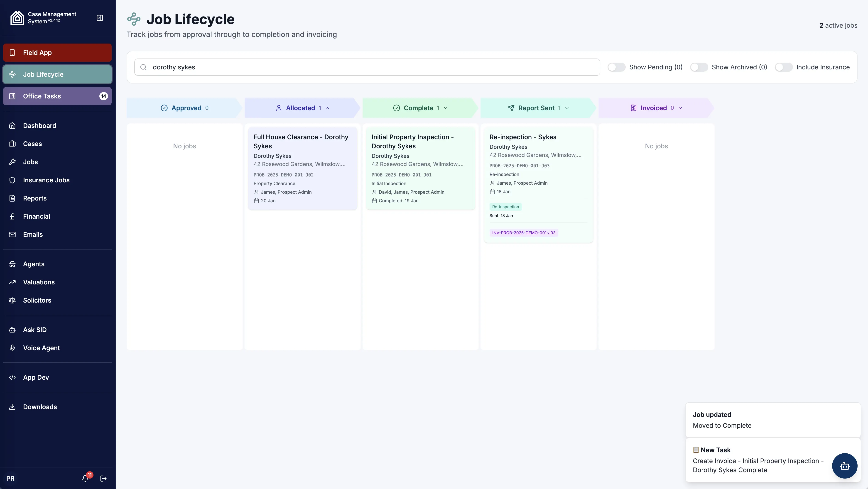Toggle Include Insurance on
The width and height of the screenshot is (868, 489).
pyautogui.click(x=783, y=67)
